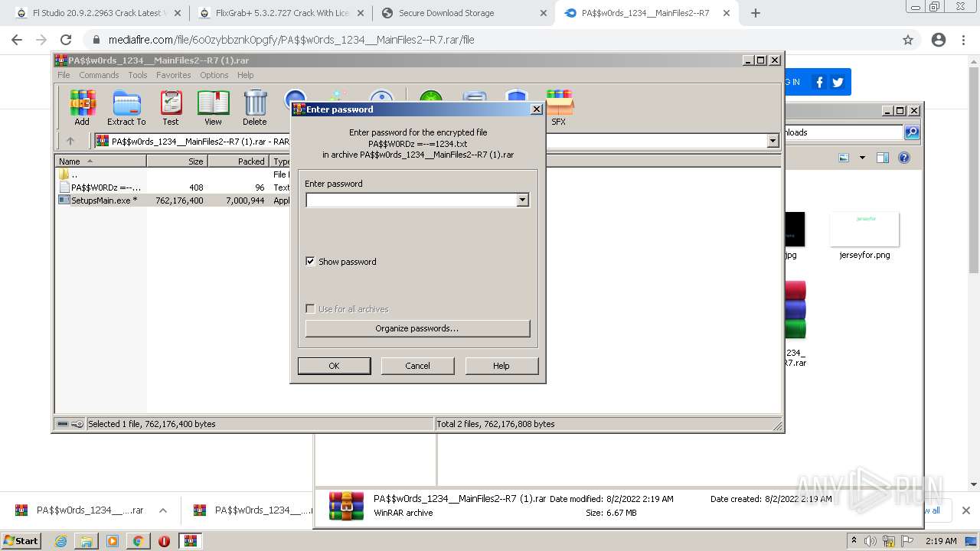Expand the WinRAR address path dropdown
This screenshot has height=551, width=980.
(x=773, y=141)
